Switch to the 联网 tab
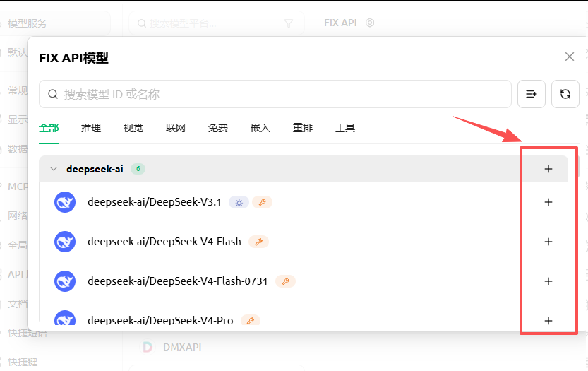Image resolution: width=588 pixels, height=371 pixels. pos(176,128)
